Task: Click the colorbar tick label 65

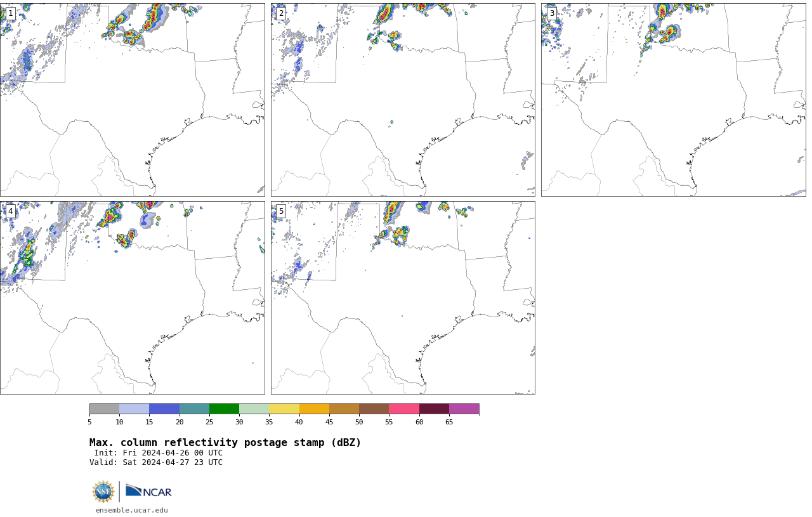Action: (449, 422)
